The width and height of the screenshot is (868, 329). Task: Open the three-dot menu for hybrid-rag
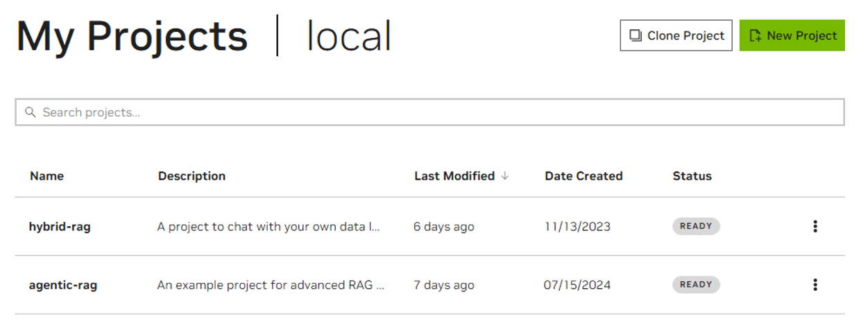pyautogui.click(x=815, y=226)
